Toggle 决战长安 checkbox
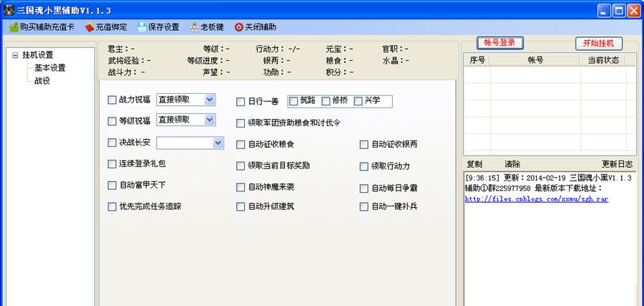644x306 pixels. pyautogui.click(x=112, y=143)
